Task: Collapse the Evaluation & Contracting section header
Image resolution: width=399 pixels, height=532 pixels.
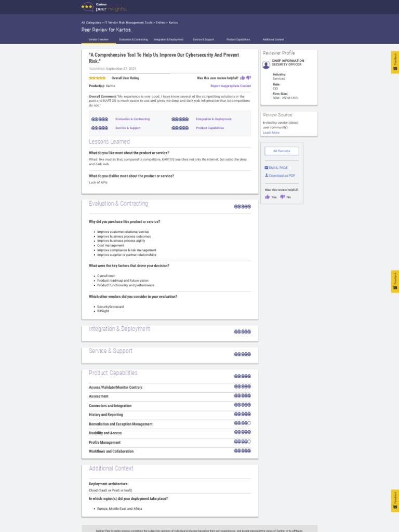Action: pos(118,204)
